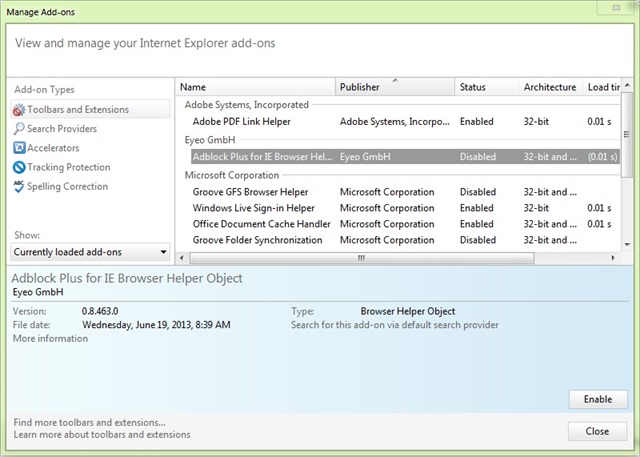Close the Manage Add-ons window with X
Image resolution: width=640 pixels, height=457 pixels.
point(616,8)
